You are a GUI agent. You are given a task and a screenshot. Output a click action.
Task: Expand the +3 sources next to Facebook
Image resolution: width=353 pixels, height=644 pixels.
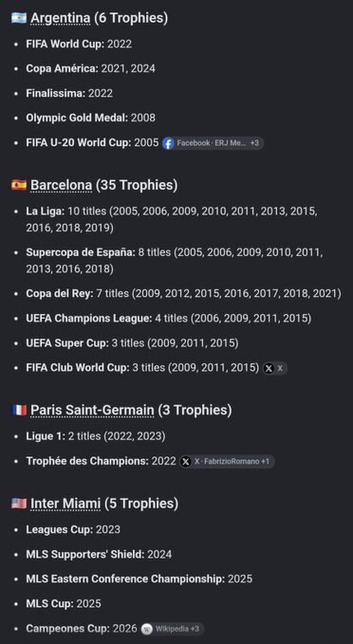(x=255, y=144)
